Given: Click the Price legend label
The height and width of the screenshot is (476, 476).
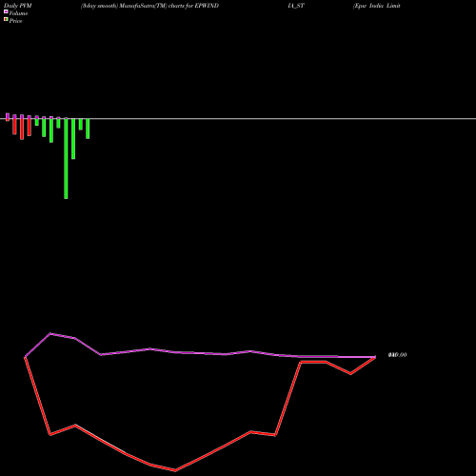Looking at the screenshot, I should click(x=15, y=21).
